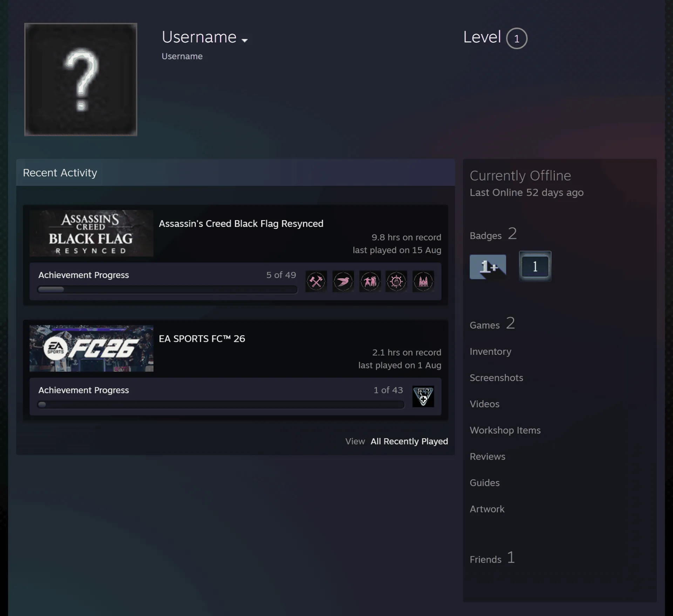Click 'Last Online 52 days ago' text
The height and width of the screenshot is (616, 673).
point(526,192)
